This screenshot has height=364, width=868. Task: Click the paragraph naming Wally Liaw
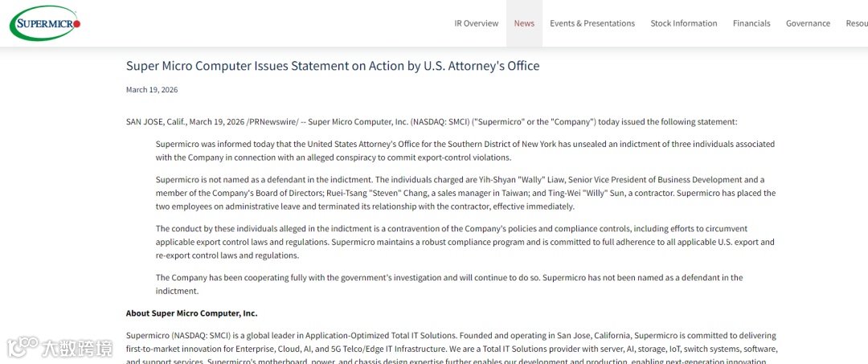coord(465,193)
